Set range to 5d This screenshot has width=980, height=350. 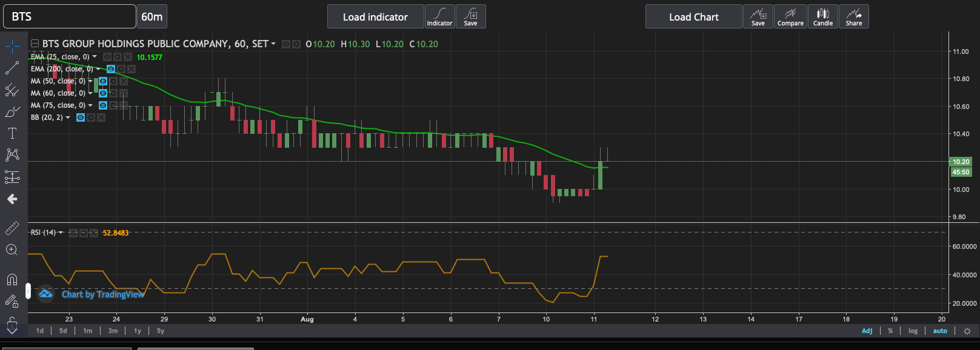click(x=63, y=331)
